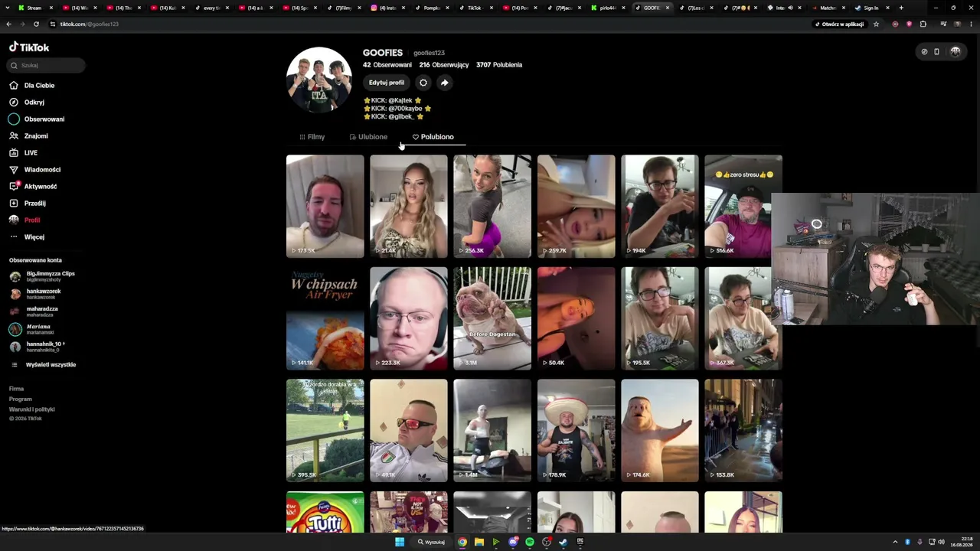Open the Dla Ciebie home icon

click(14, 86)
